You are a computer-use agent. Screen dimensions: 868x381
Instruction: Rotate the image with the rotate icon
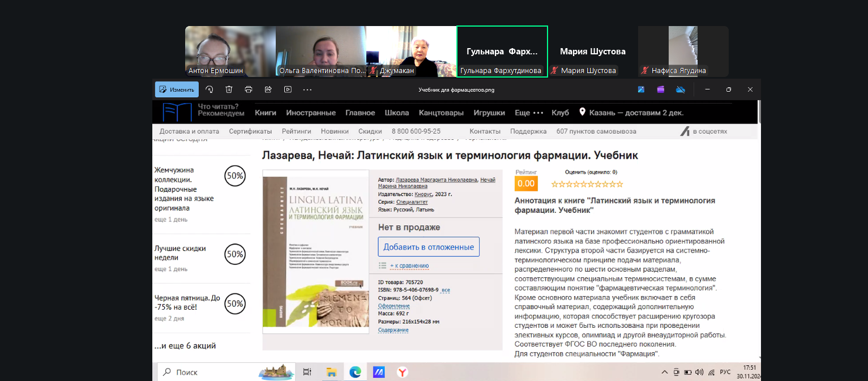(209, 89)
